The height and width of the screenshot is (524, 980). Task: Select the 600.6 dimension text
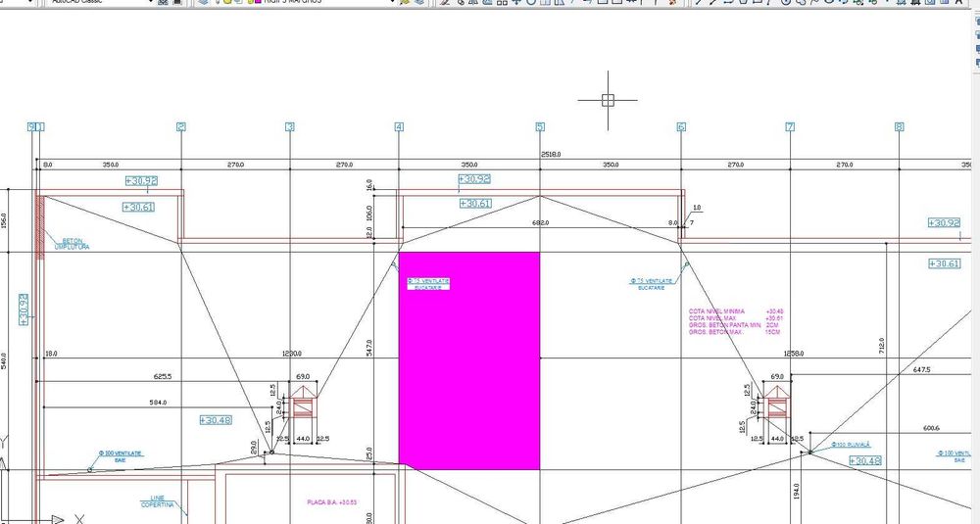pyautogui.click(x=931, y=428)
